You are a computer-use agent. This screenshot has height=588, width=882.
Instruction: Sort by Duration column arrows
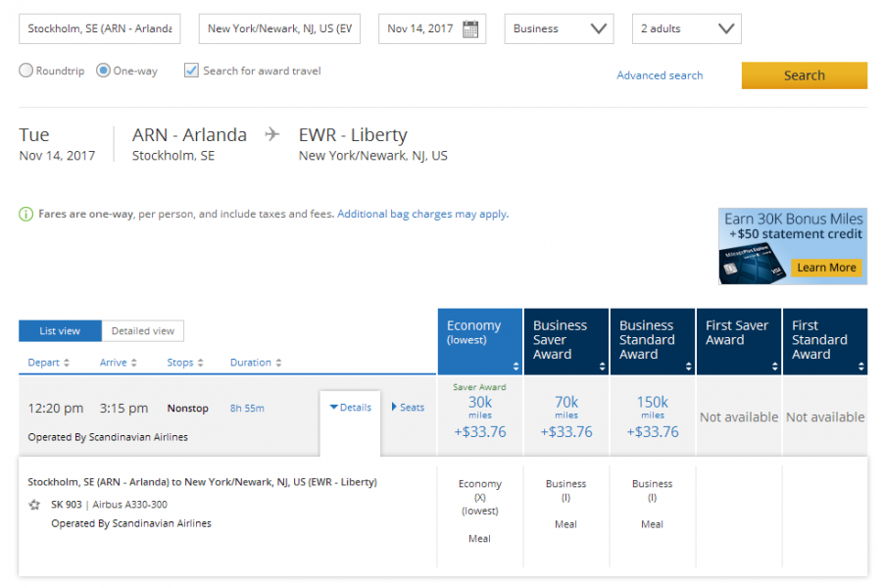pos(278,363)
